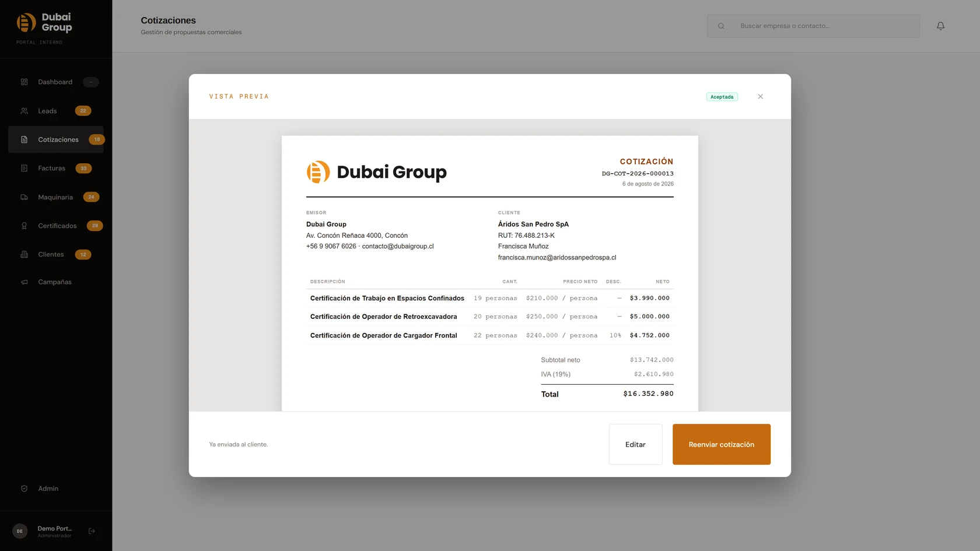The image size is (980, 551).
Task: Click row Certificación de Trabajo en Espacios Confinados
Action: (x=490, y=298)
